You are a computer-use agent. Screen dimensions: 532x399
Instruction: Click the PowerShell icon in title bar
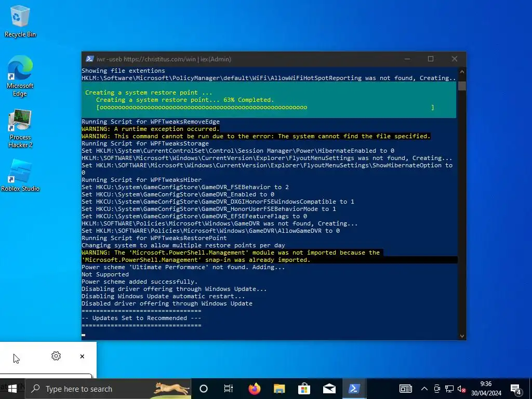89,59
